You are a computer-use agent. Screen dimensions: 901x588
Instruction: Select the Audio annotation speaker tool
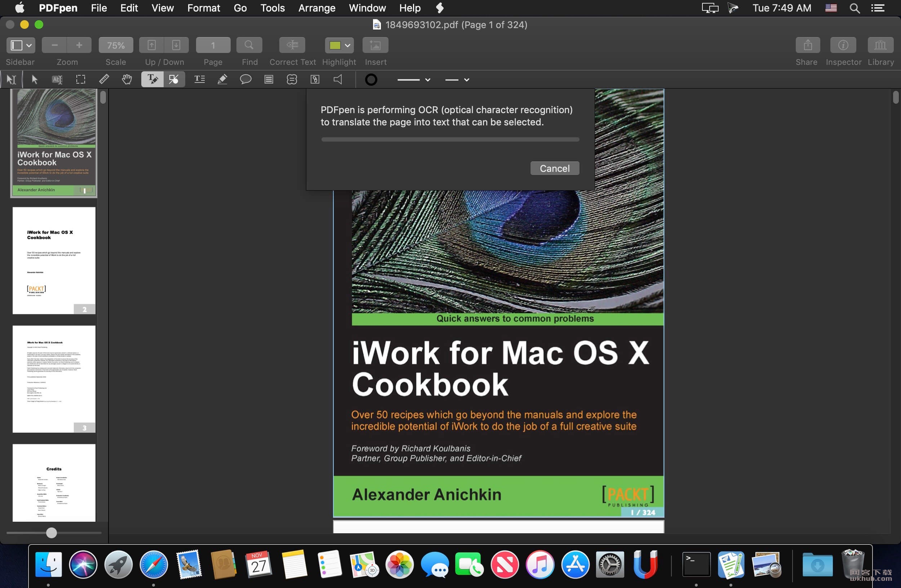tap(338, 80)
